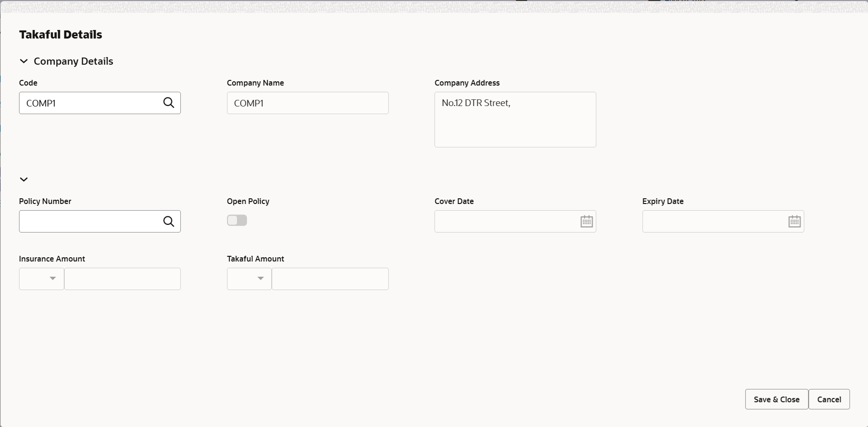Open the Takaful Amount currency dropdown

click(249, 279)
